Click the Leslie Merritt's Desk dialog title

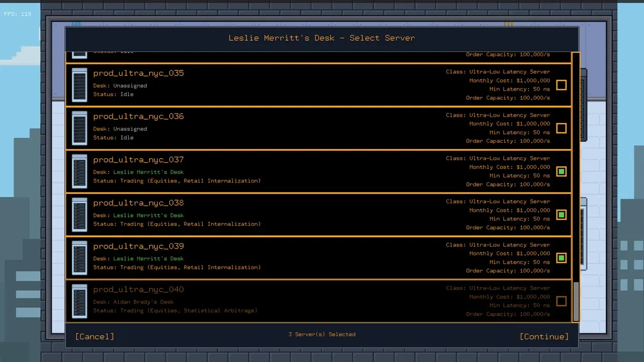click(322, 38)
